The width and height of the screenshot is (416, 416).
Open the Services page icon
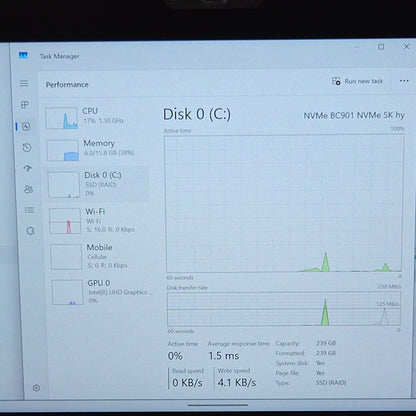30,231
